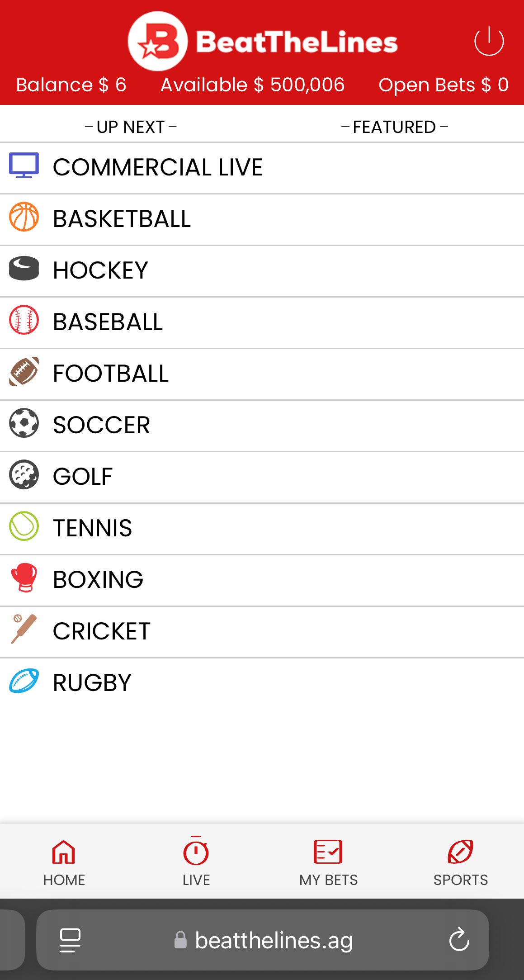Open browser page menu icon

[x=70, y=940]
